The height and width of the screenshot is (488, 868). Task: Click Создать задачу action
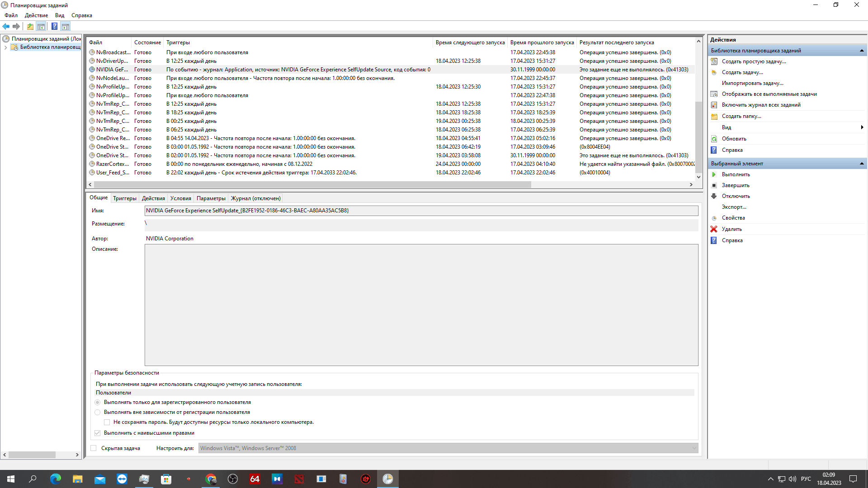click(x=742, y=72)
